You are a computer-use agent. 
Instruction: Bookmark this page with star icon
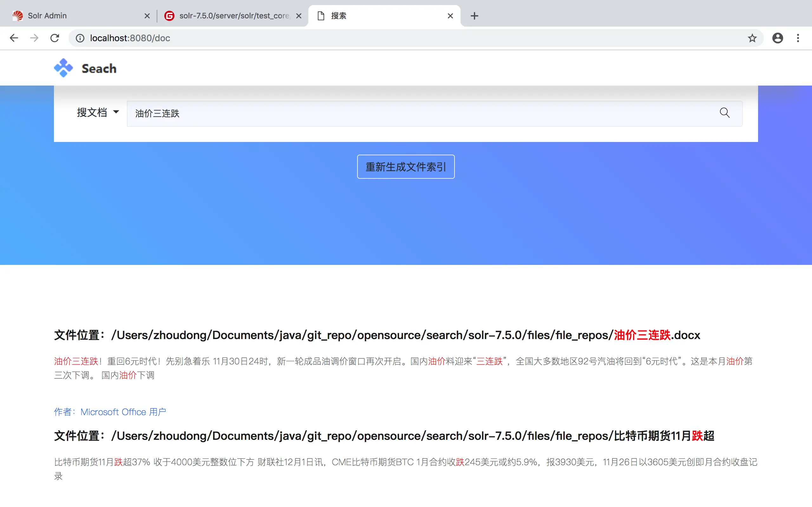click(x=752, y=38)
